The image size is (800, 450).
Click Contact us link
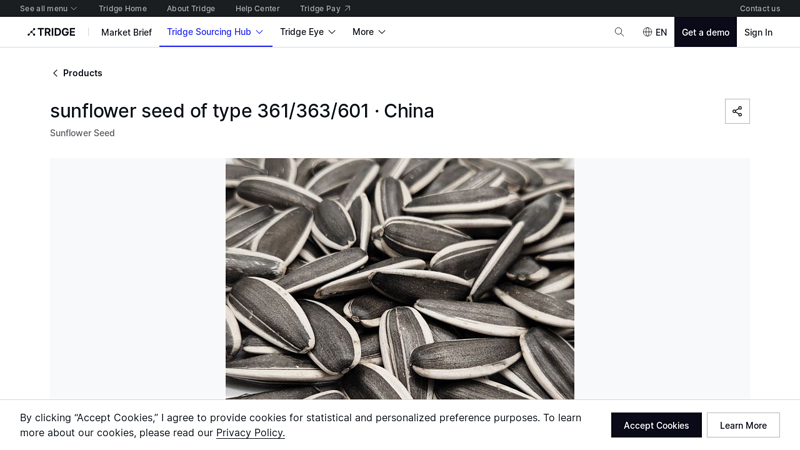(760, 8)
